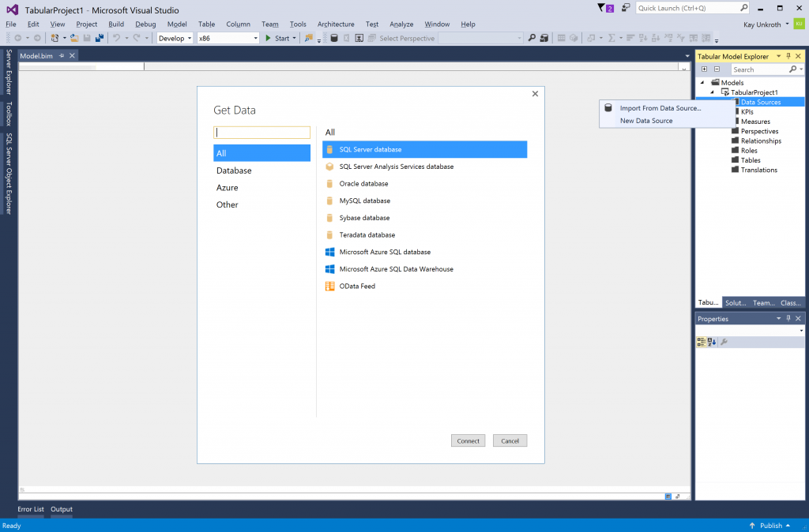Close the Get Data dialog with X
This screenshot has height=532, width=809.
click(x=535, y=93)
